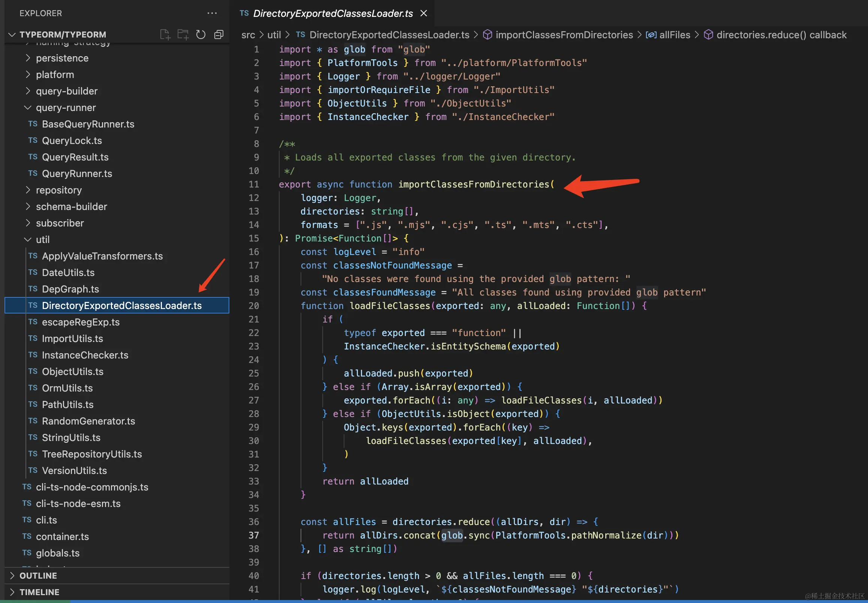Expand the TIMELINE panel section
The height and width of the screenshot is (603, 868).
coord(39,592)
